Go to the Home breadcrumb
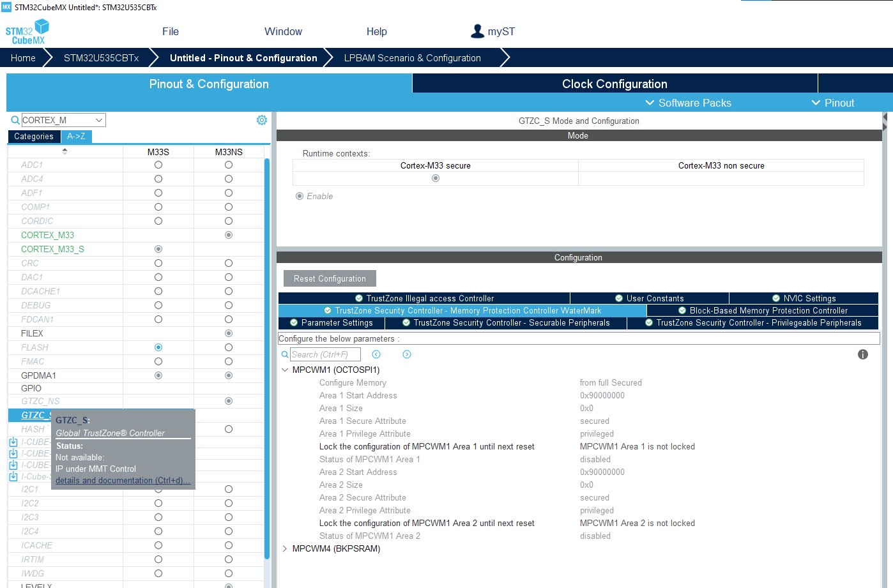893x588 pixels. click(23, 57)
